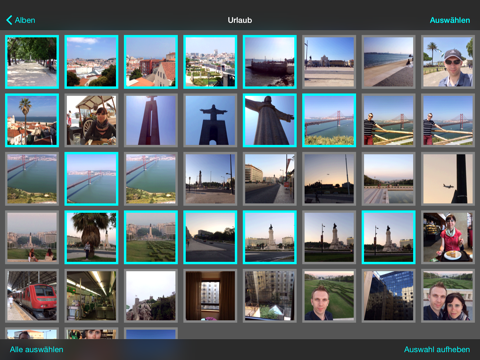480x360 pixels.
Task: Select the man with cap selfie photo
Action: point(448,62)
